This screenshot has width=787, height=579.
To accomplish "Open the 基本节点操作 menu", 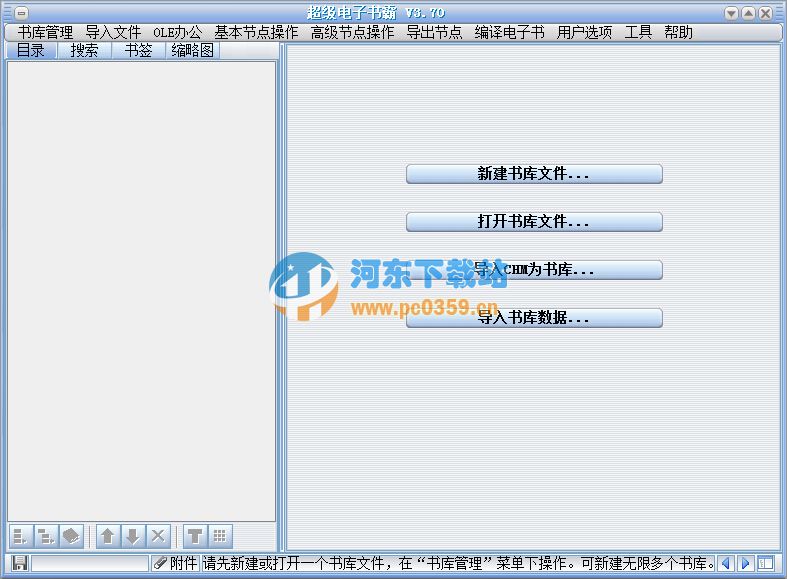I will 256,33.
